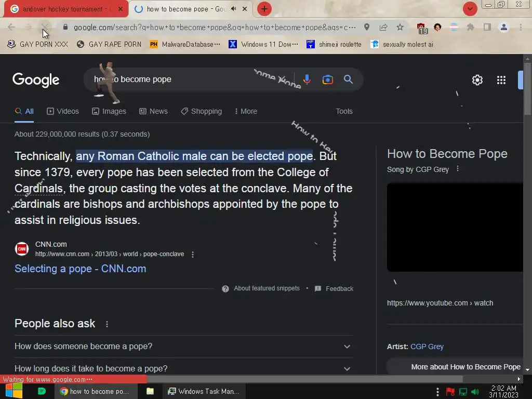Click the green chat taskbar icon
The height and width of the screenshot is (399, 532).
[42, 391]
